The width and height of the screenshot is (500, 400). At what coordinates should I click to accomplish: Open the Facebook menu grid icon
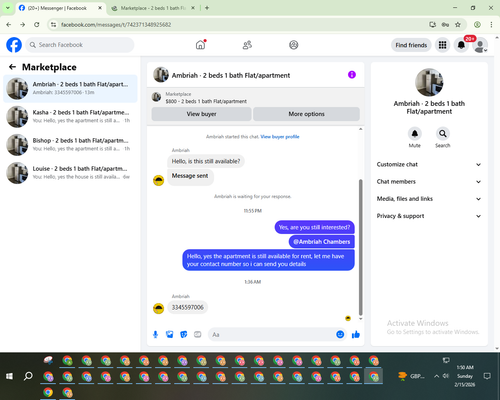442,45
